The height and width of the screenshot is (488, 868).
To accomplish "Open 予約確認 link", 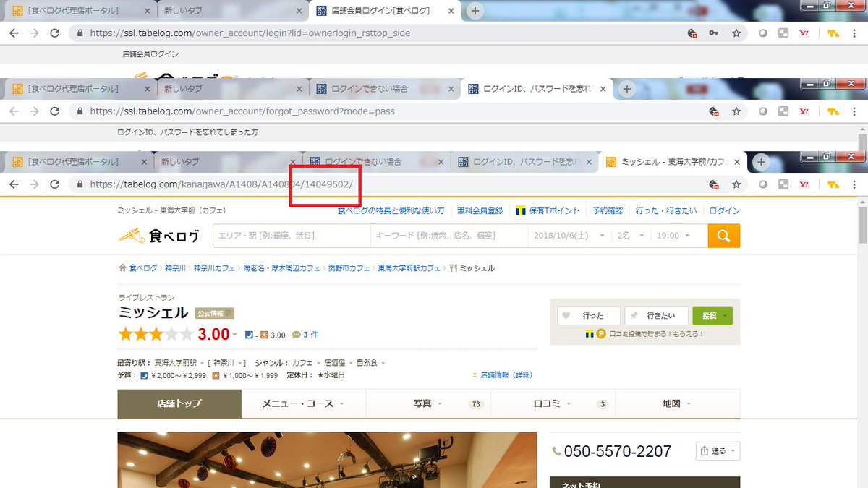I will 607,210.
